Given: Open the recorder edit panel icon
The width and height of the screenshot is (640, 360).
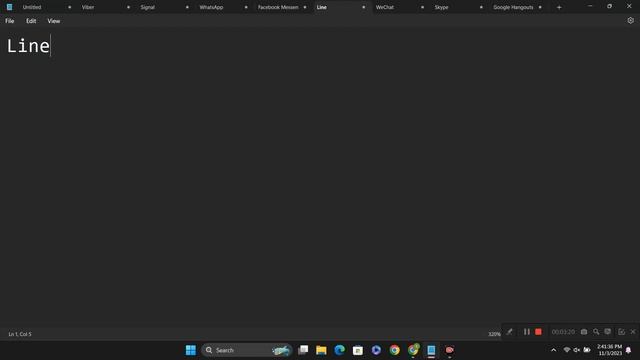Looking at the screenshot, I should (621, 332).
